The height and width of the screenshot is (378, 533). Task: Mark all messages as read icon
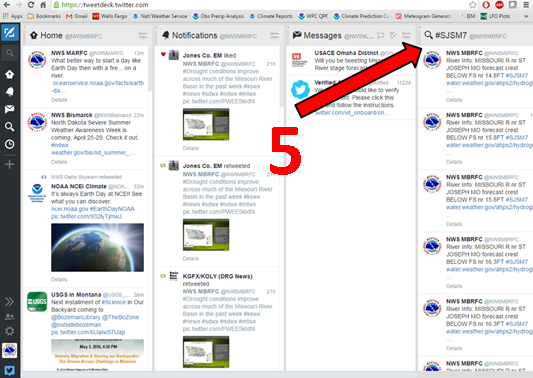tap(393, 35)
